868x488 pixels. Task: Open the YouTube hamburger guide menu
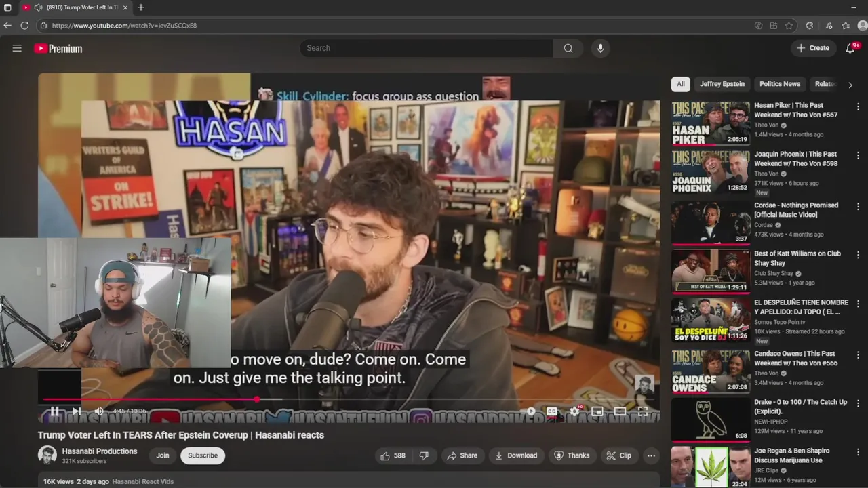click(x=17, y=48)
